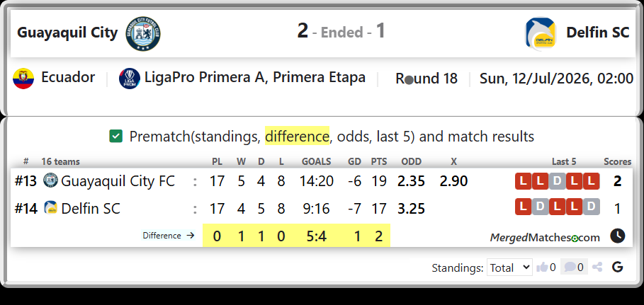Screen dimensions: 644x305
Task: Open LigaPro Primera A, Primera Etapa link
Action: pos(254,78)
